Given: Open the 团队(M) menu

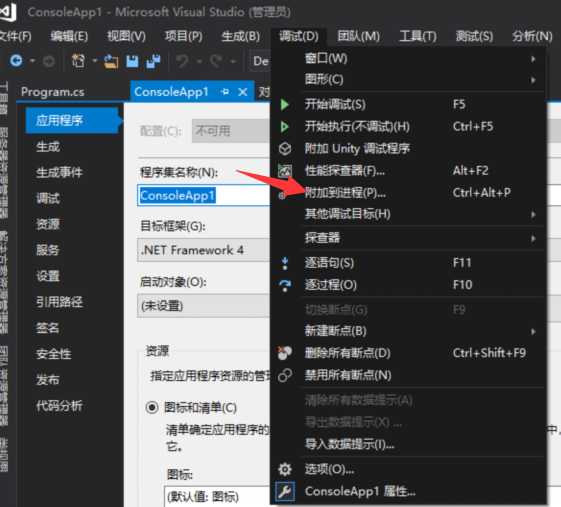Looking at the screenshot, I should [358, 36].
